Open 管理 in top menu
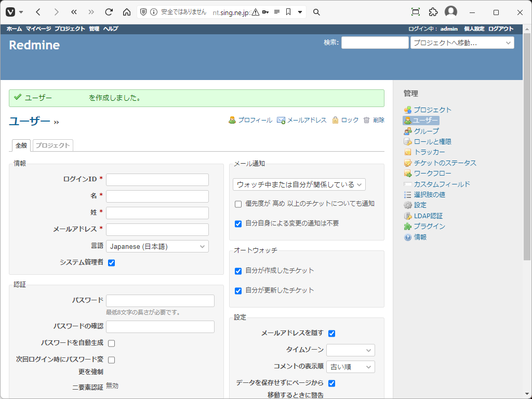Screen dimensions: 532x399 pyautogui.click(x=94, y=29)
